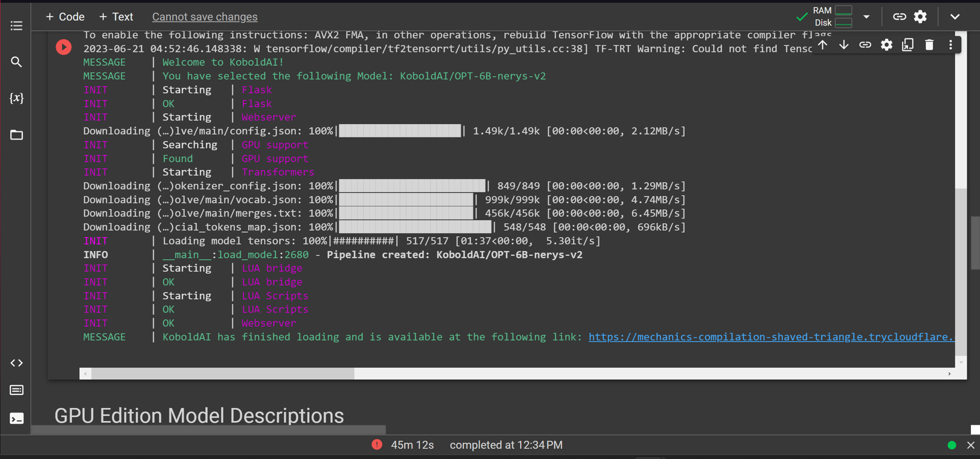Move the cell down
Image resolution: width=980 pixels, height=459 pixels.
844,45
